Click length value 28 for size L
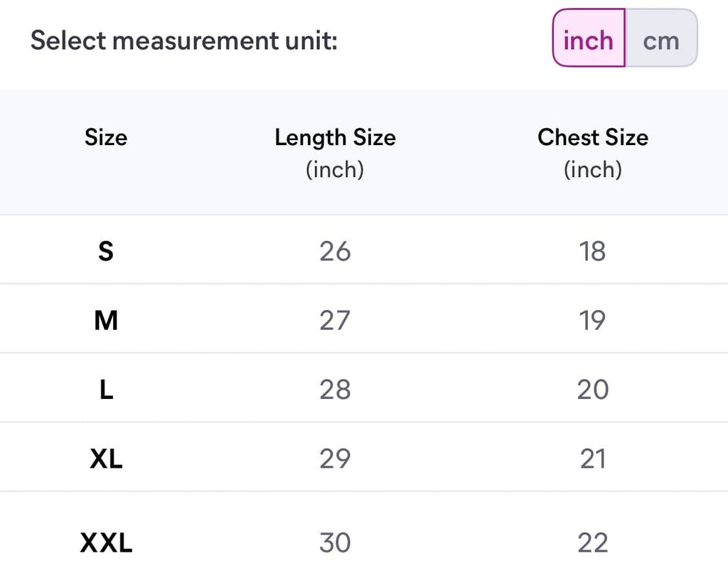The height and width of the screenshot is (583, 728). pyautogui.click(x=335, y=390)
